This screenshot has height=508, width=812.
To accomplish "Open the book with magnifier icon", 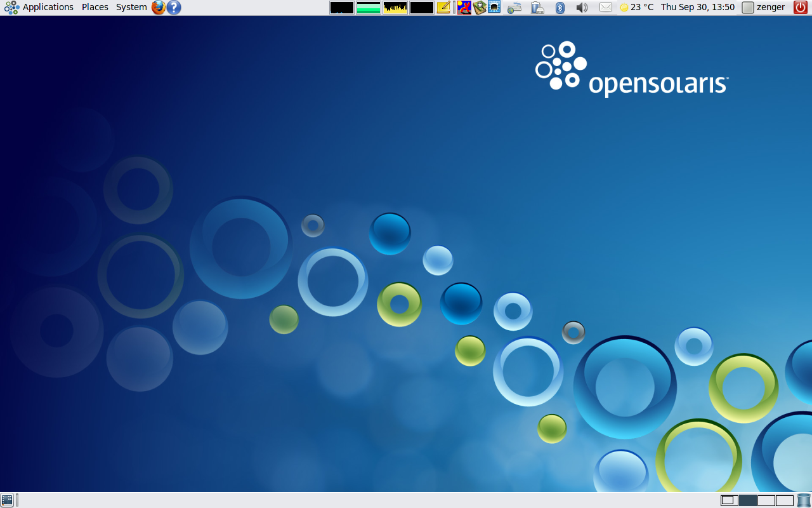I will [x=480, y=8].
